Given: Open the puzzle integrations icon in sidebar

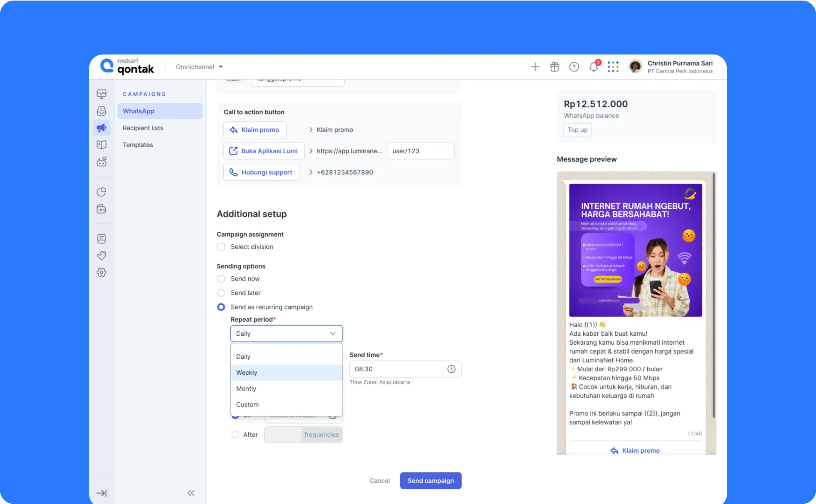Looking at the screenshot, I should tap(101, 256).
